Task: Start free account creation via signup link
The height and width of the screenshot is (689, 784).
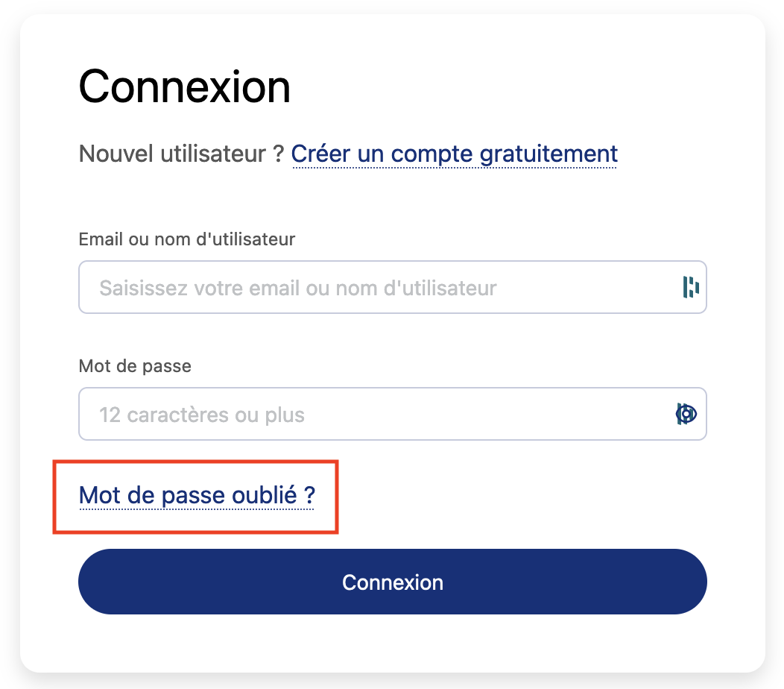Action: (454, 154)
